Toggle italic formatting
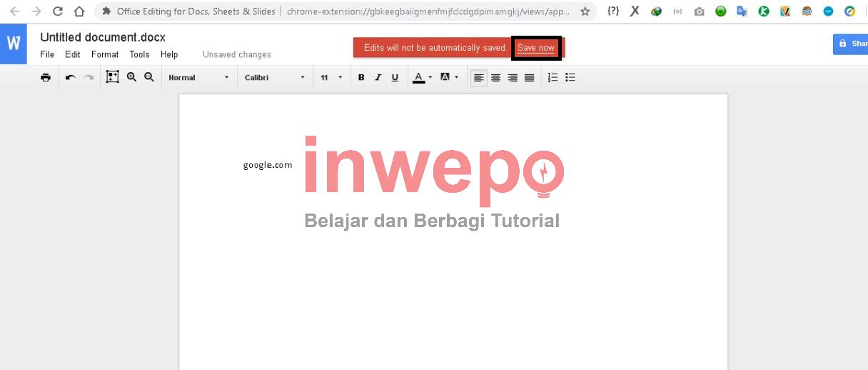868x370 pixels. pyautogui.click(x=378, y=77)
